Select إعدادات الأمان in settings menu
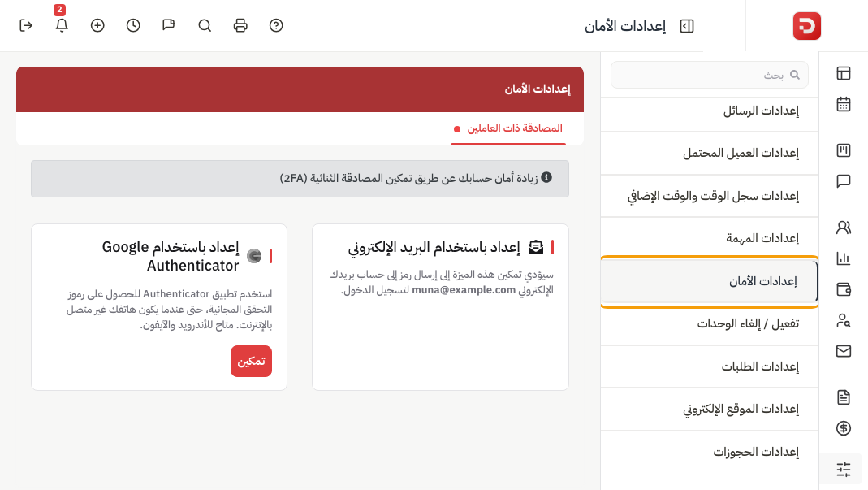The image size is (868, 490). tap(709, 281)
